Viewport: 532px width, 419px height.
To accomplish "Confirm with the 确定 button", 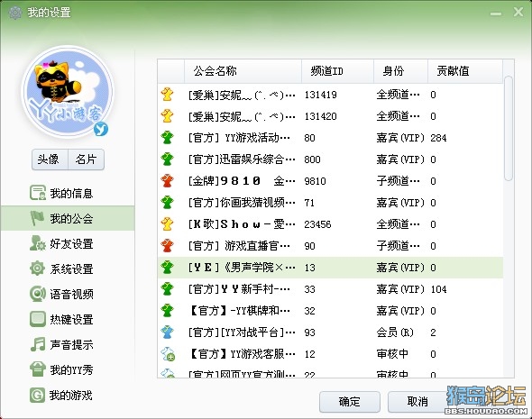I will pos(350,402).
